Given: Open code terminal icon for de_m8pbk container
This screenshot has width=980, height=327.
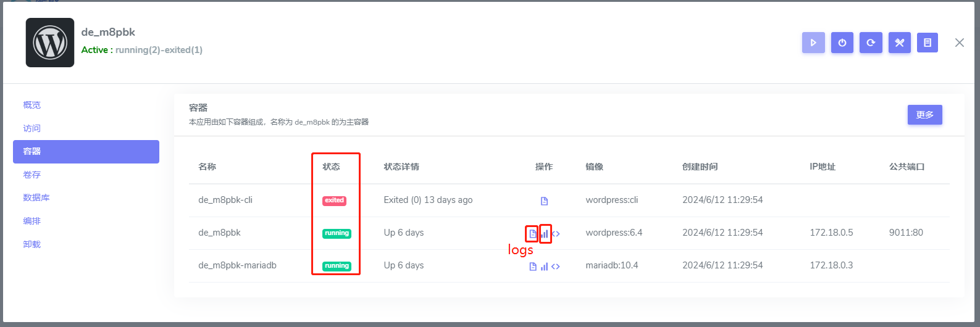Looking at the screenshot, I should pyautogui.click(x=556, y=234).
